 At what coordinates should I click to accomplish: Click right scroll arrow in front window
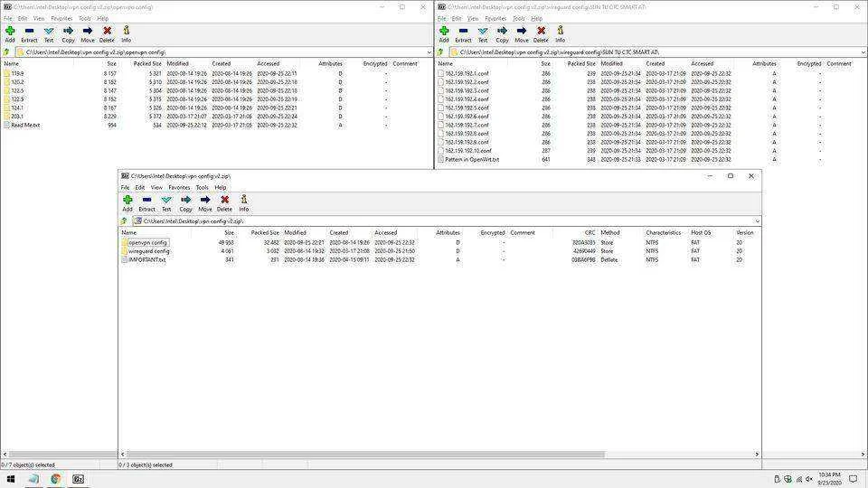tap(757, 455)
